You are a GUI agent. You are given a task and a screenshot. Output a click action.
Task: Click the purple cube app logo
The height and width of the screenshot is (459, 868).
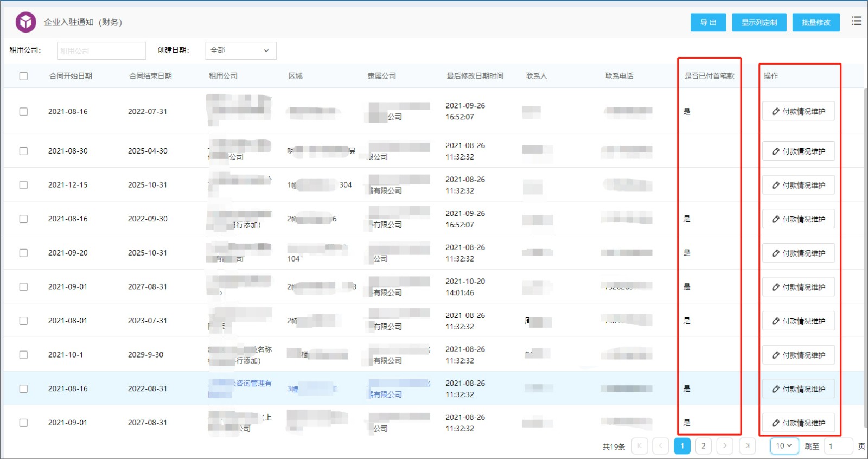pos(25,22)
